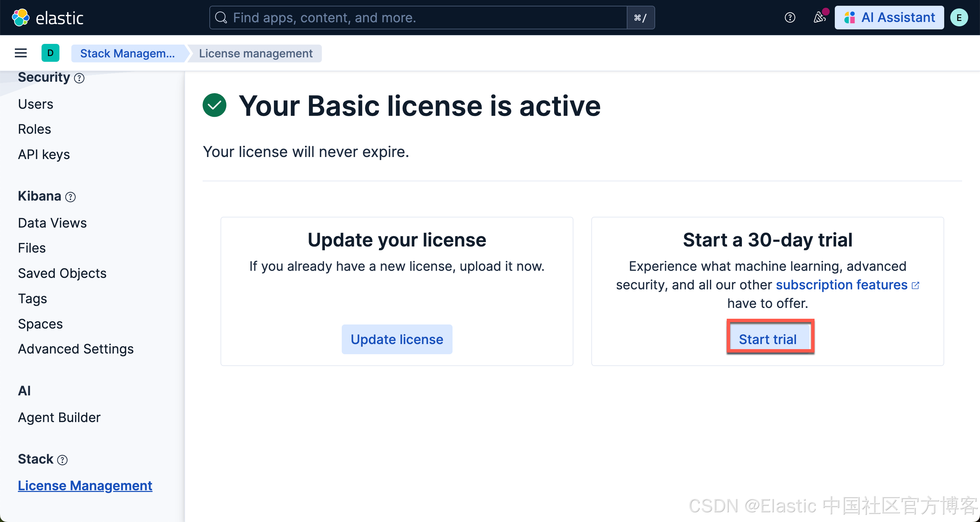This screenshot has height=522, width=980.
Task: Open Agent Builder under AI
Action: click(59, 417)
